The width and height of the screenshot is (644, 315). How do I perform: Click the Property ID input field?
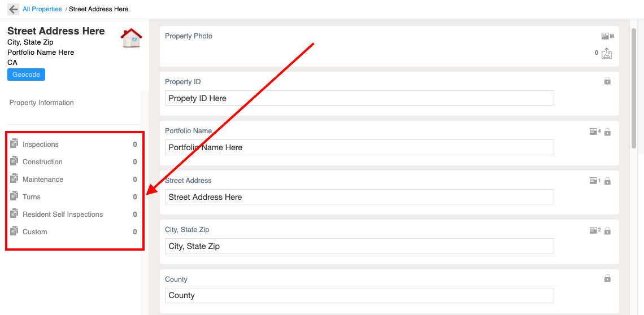pyautogui.click(x=359, y=98)
